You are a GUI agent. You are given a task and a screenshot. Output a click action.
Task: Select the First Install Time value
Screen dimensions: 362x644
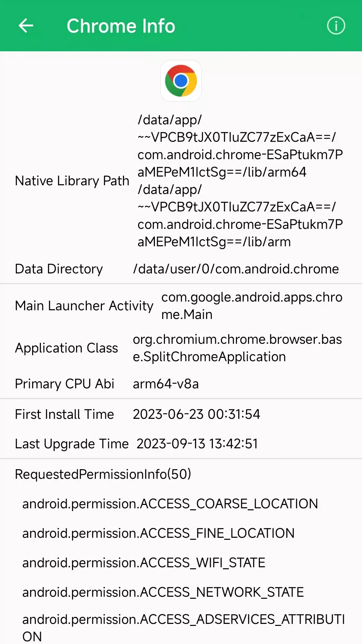196,414
